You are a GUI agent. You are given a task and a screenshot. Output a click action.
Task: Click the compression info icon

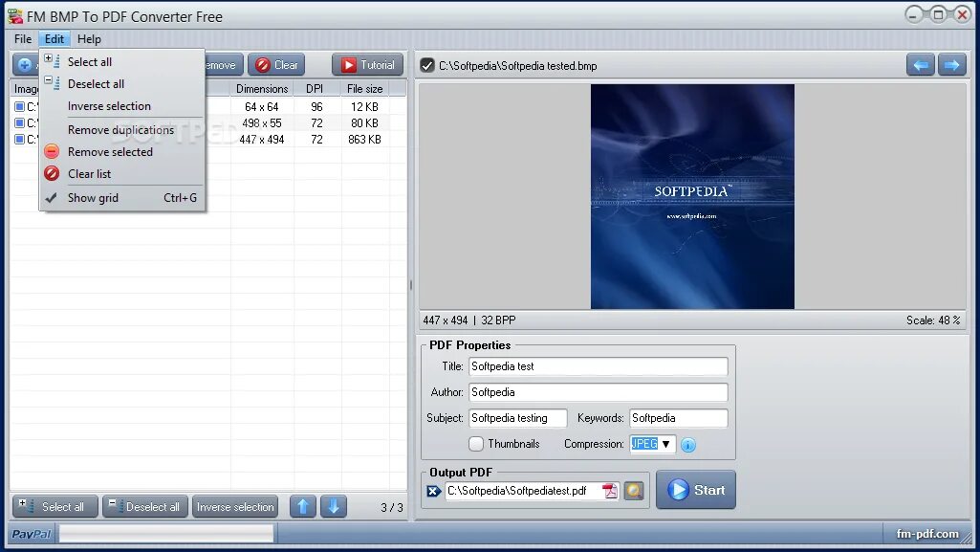688,445
